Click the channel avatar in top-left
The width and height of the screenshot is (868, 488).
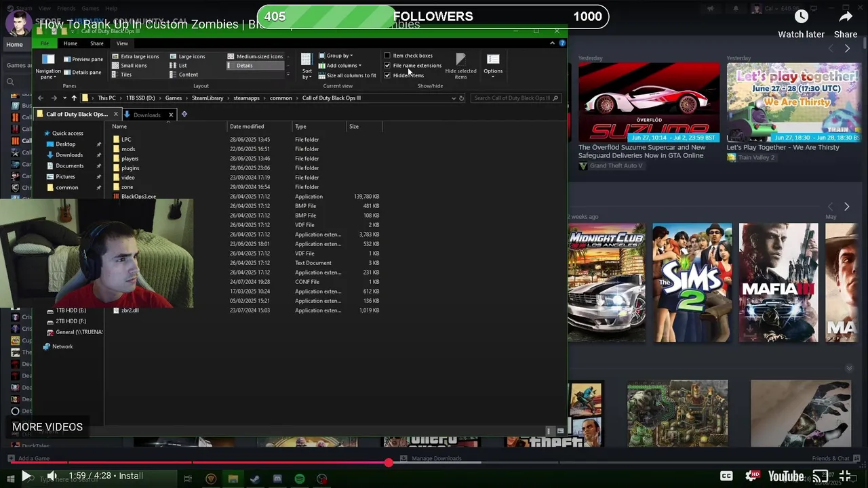(x=18, y=24)
